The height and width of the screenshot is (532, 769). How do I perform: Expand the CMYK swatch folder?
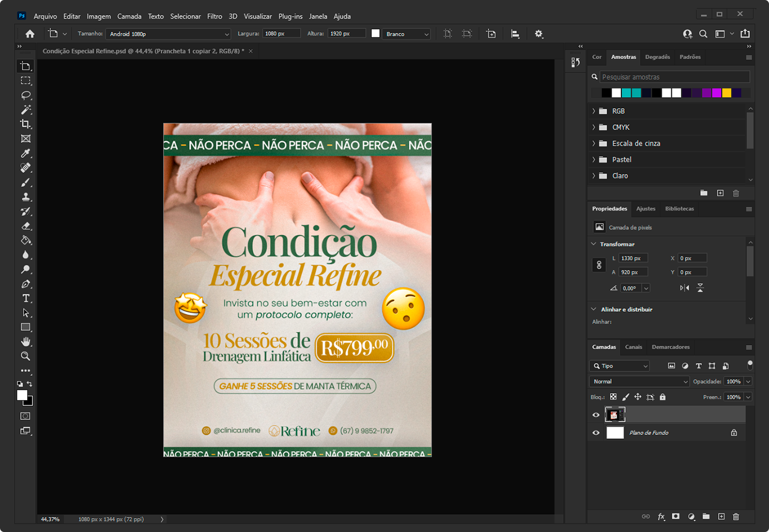(594, 127)
